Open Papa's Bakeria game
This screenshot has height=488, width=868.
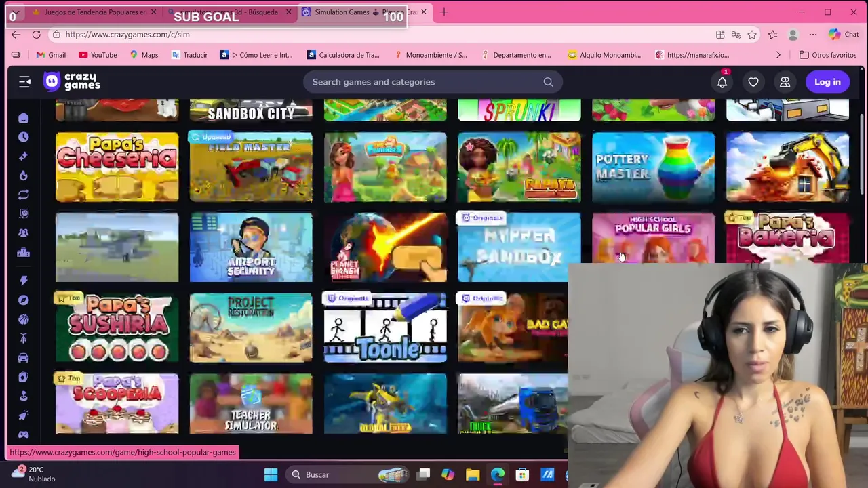tap(787, 238)
